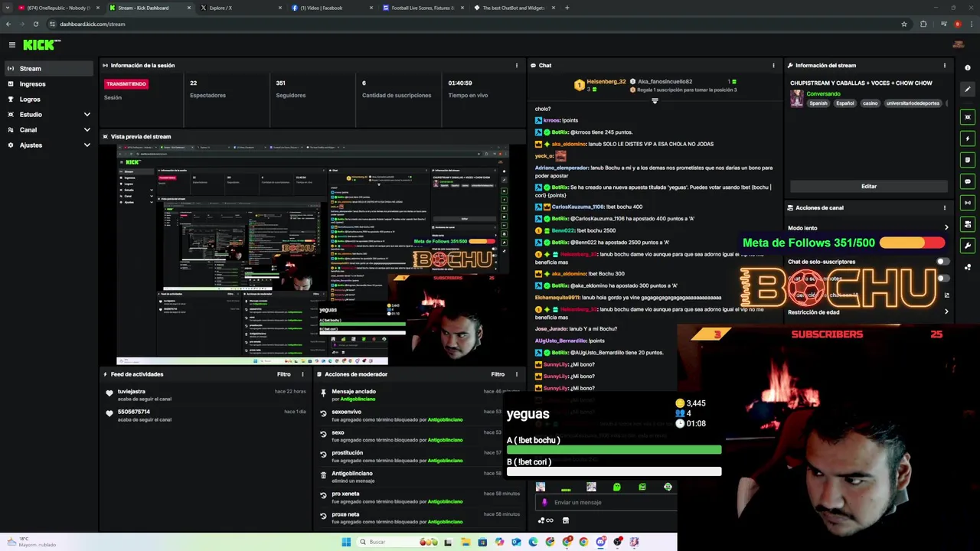Click the broadcast signal icon in right sidebar
This screenshot has width=980, height=551.
[x=968, y=203]
